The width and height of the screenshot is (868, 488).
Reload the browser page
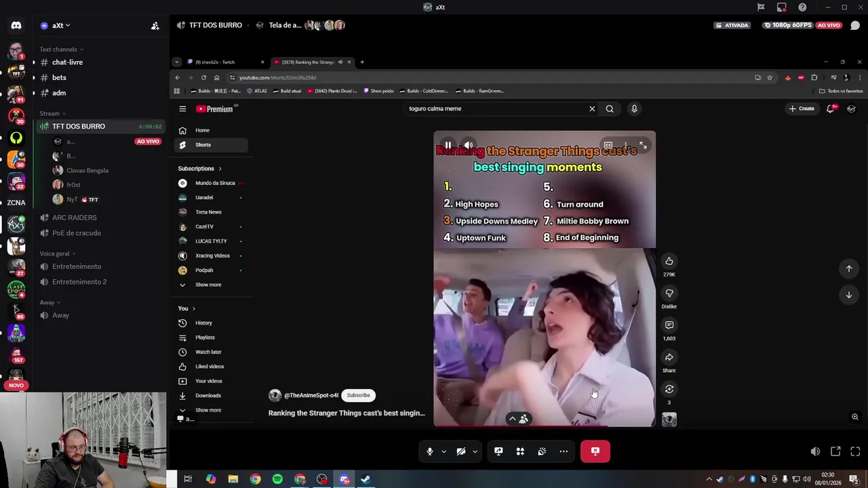203,77
